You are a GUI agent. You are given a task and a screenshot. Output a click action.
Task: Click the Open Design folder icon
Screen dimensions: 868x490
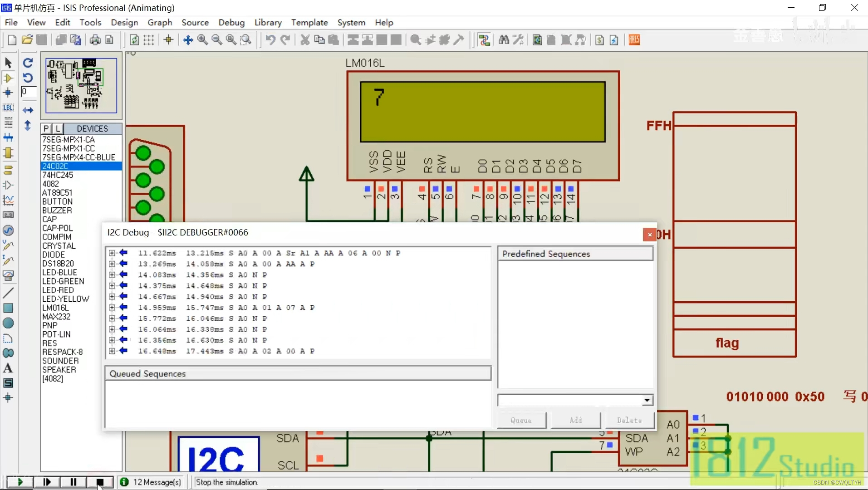point(27,40)
